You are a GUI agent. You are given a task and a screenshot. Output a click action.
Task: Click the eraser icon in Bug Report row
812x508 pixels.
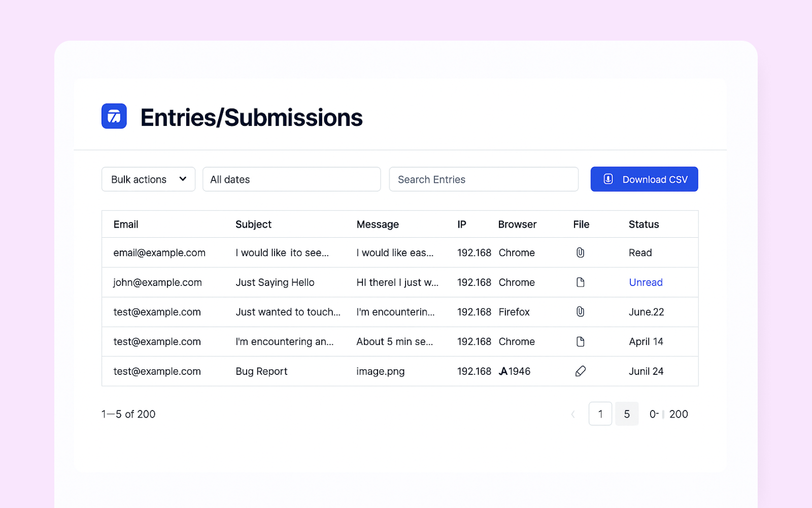[580, 371]
